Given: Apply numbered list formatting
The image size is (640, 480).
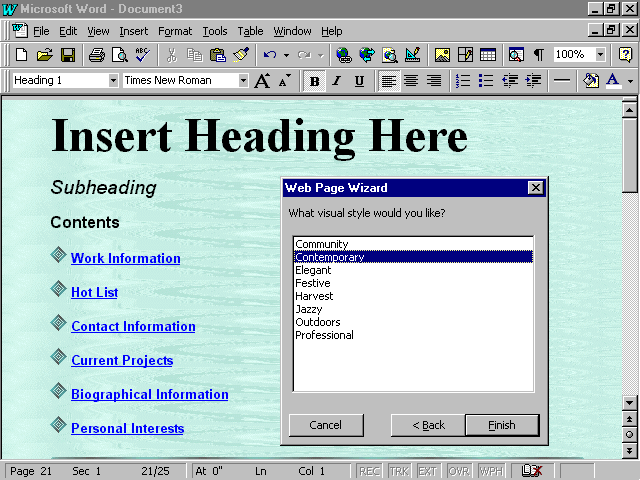Looking at the screenshot, I should (x=463, y=80).
